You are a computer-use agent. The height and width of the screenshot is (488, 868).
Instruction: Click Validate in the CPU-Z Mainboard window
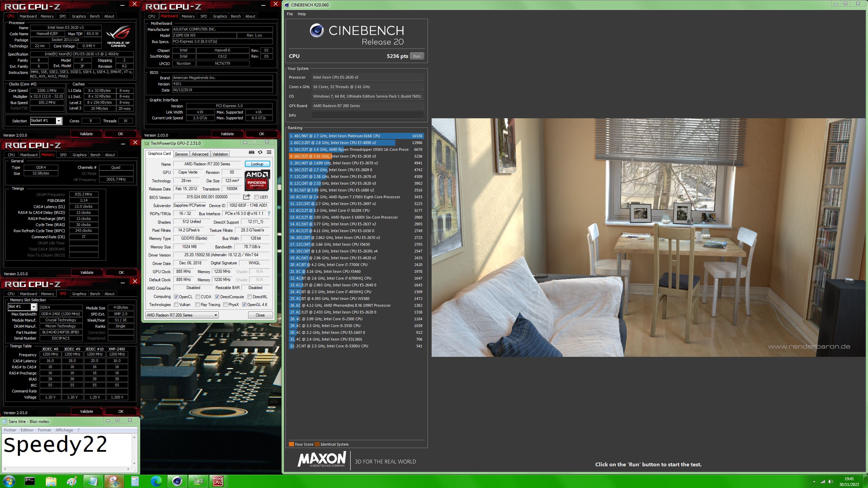(x=227, y=134)
